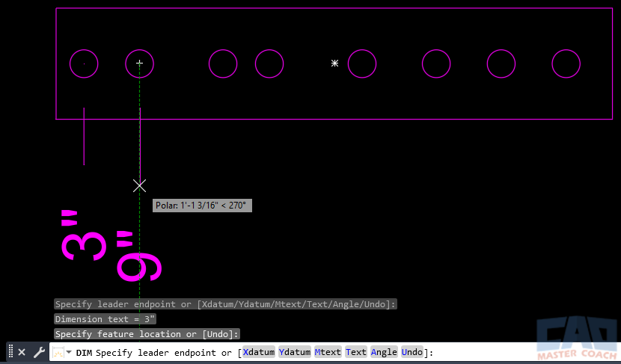Select the 3" dimension text

click(84, 235)
